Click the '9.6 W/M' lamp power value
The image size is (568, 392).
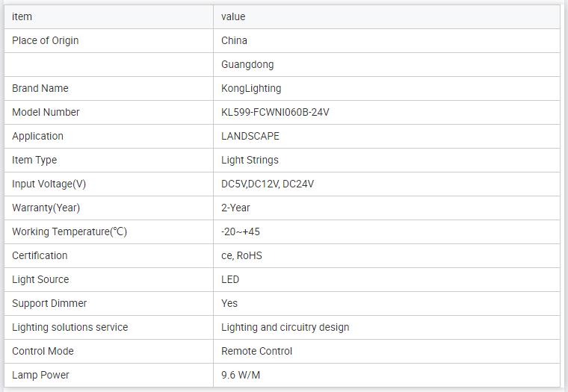click(241, 375)
